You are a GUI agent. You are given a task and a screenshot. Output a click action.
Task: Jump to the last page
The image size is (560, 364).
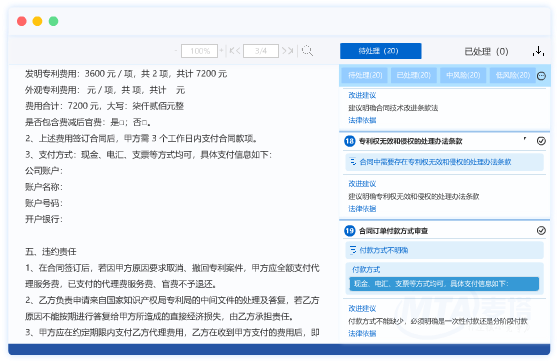(291, 51)
